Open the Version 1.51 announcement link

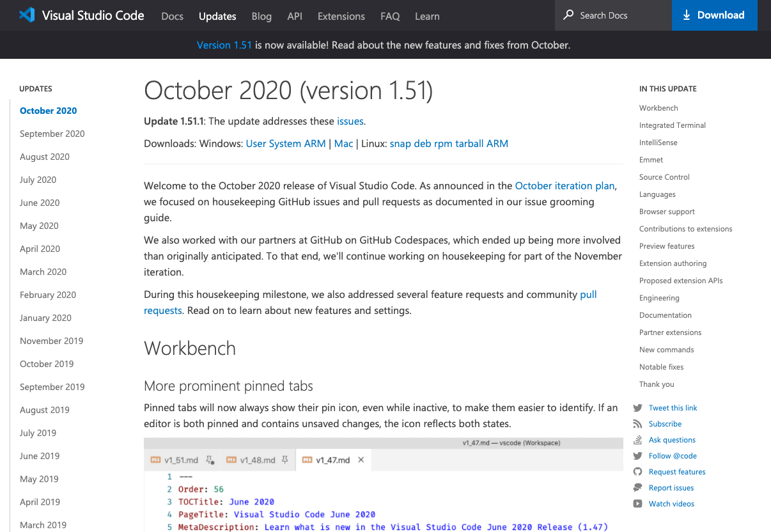[224, 45]
